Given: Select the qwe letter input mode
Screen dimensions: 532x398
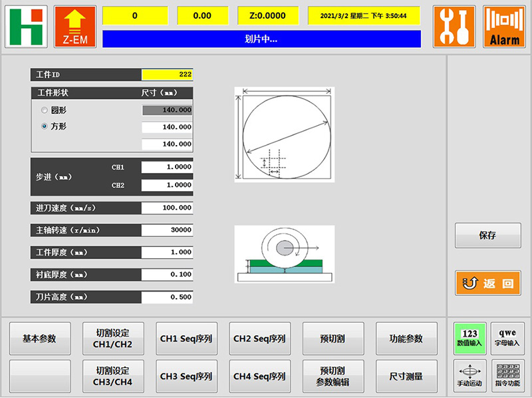Looking at the screenshot, I should tap(508, 338).
